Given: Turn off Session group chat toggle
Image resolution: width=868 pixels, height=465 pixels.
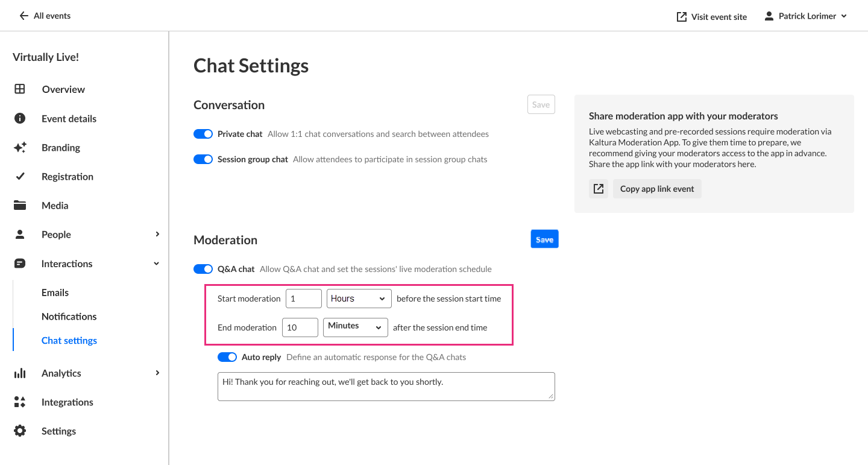Looking at the screenshot, I should pyautogui.click(x=203, y=159).
